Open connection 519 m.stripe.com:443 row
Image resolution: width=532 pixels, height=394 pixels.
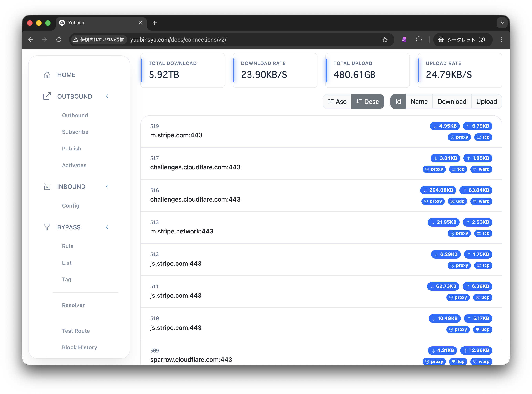[321, 131]
